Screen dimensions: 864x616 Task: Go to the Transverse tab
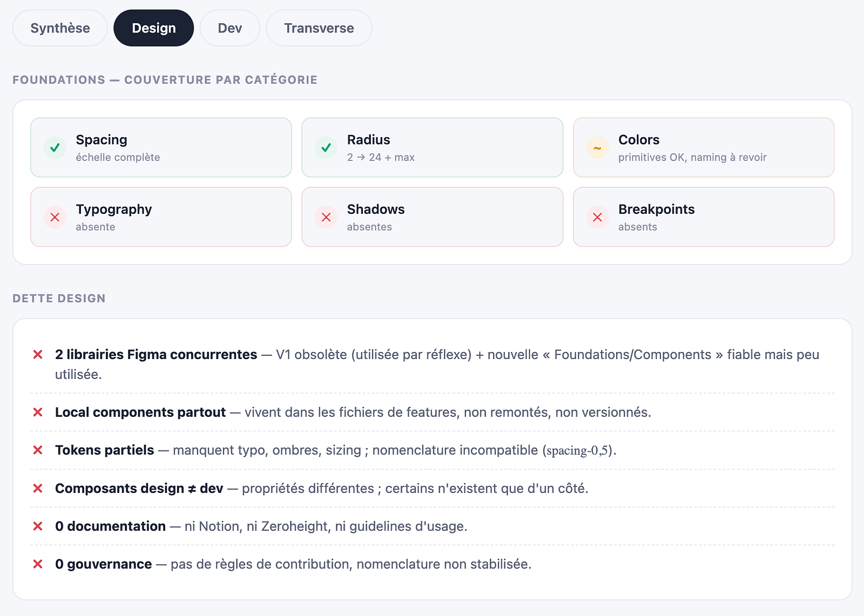(319, 28)
